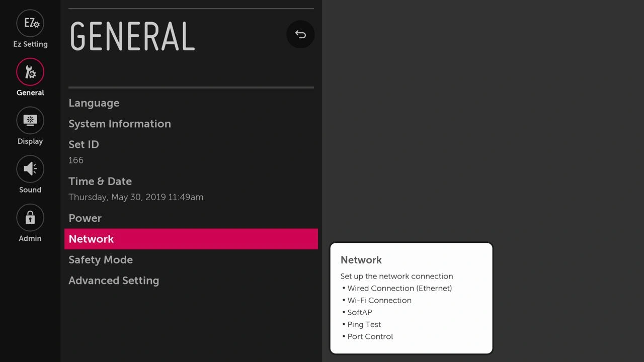Open the Ez Setting icon

click(x=30, y=23)
